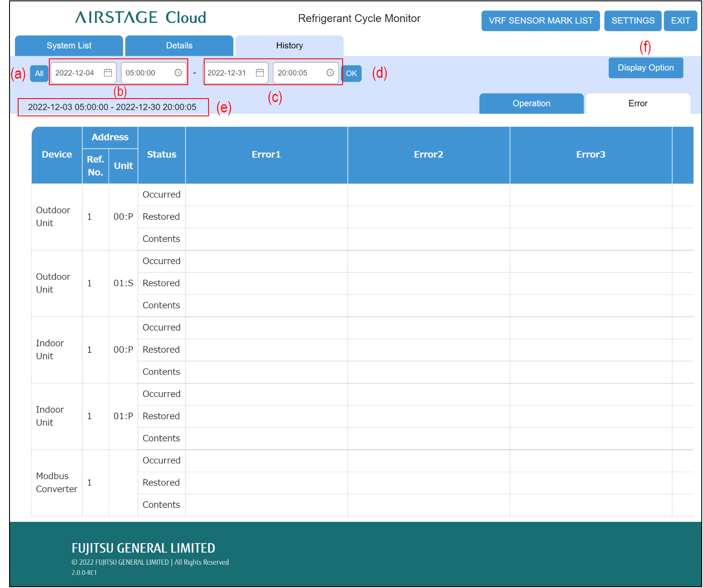Open the start time clock picker icon
703x588 pixels.
178,73
